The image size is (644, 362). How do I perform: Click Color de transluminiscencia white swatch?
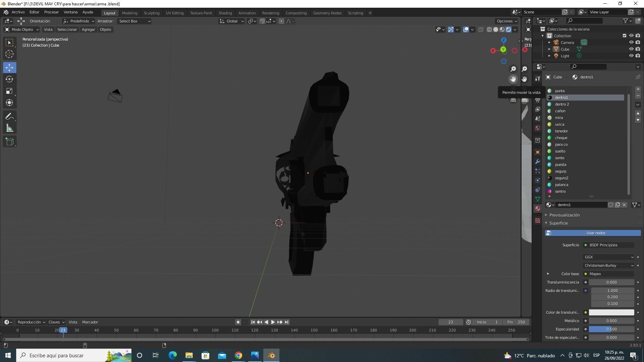pyautogui.click(x=611, y=312)
